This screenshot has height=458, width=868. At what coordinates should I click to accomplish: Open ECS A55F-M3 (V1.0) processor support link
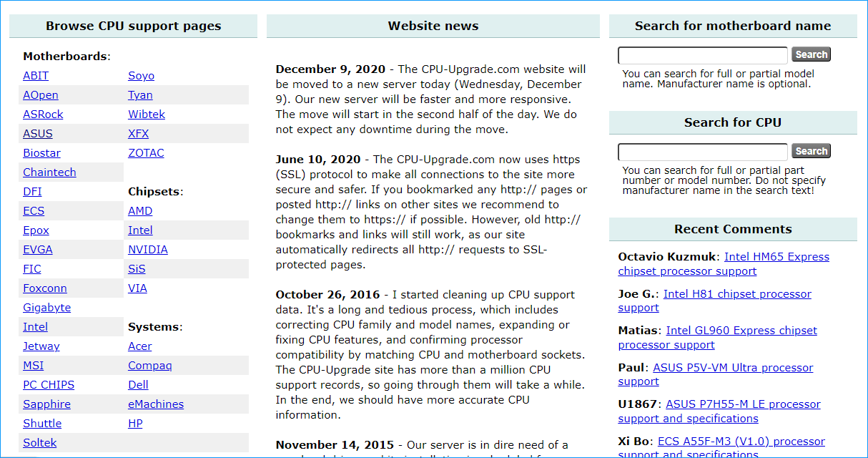coord(721,448)
